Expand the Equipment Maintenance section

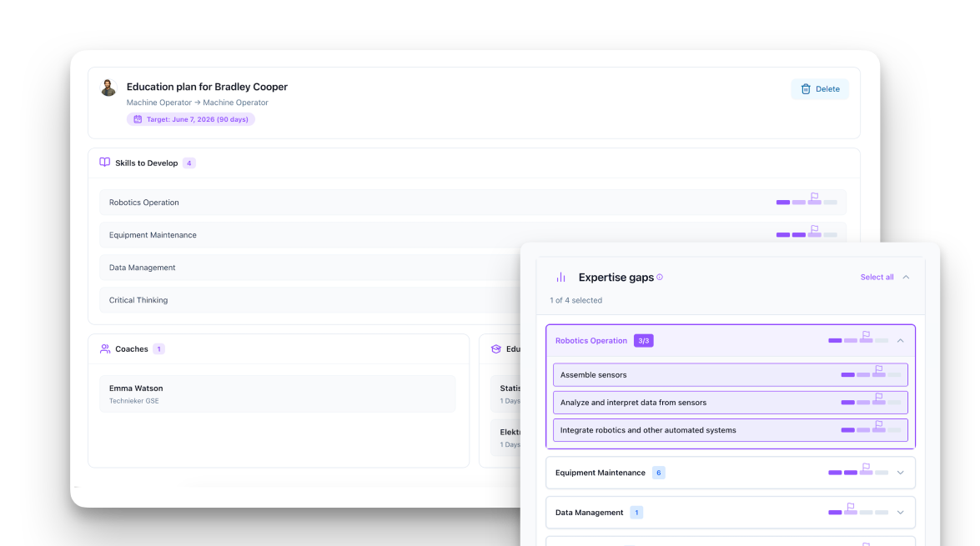[899, 472]
